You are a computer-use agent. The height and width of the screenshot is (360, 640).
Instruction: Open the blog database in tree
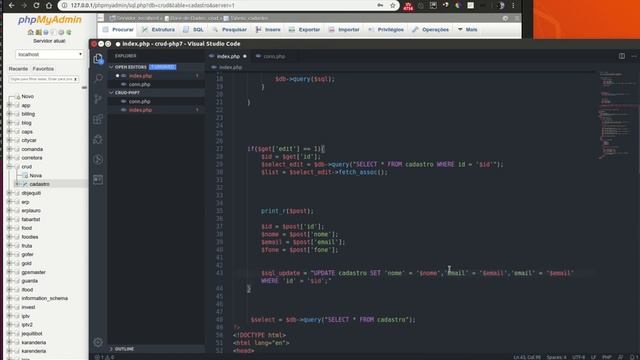tap(27, 123)
